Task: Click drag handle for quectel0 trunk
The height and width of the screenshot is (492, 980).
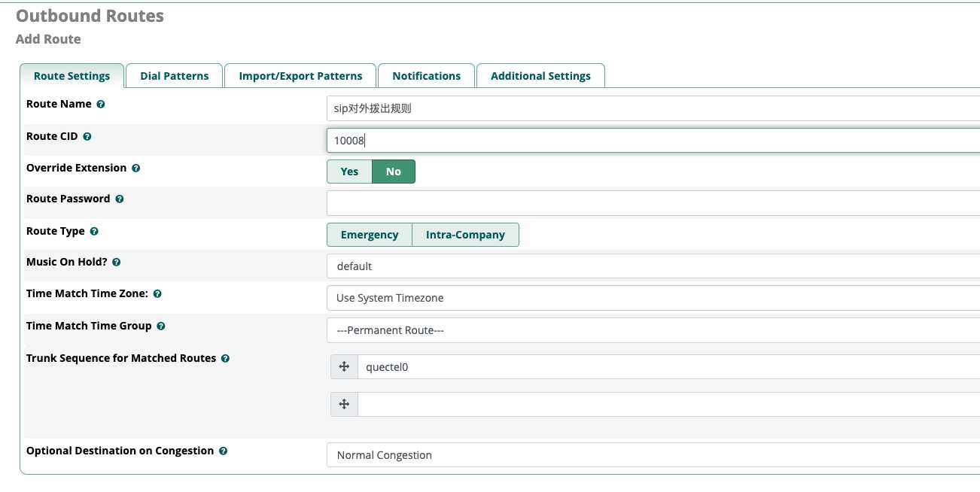Action: (x=344, y=367)
